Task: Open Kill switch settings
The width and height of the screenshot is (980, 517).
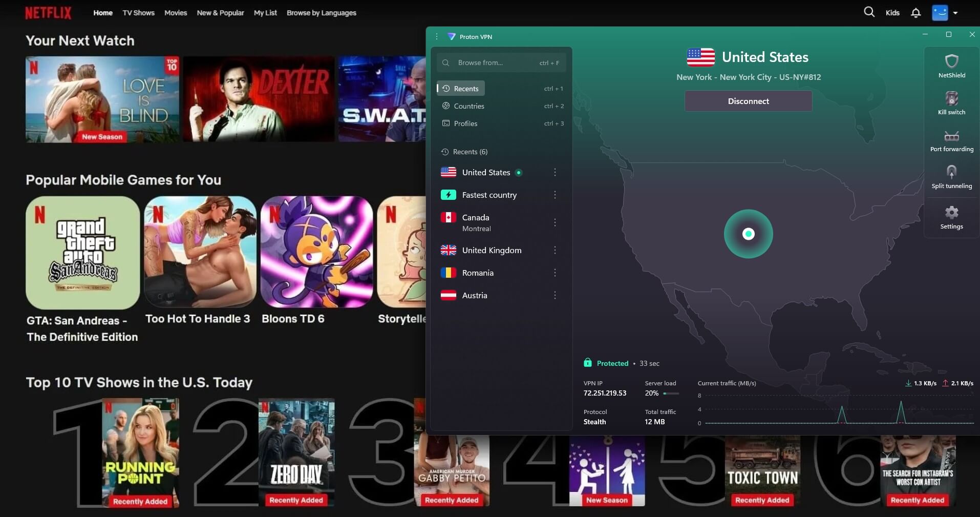Action: 951,103
